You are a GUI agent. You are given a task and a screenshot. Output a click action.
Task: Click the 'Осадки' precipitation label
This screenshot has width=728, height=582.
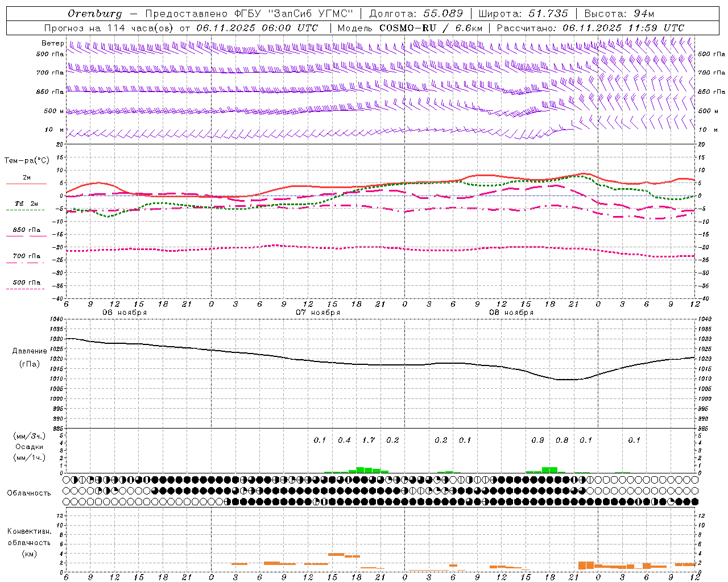pyautogui.click(x=29, y=447)
